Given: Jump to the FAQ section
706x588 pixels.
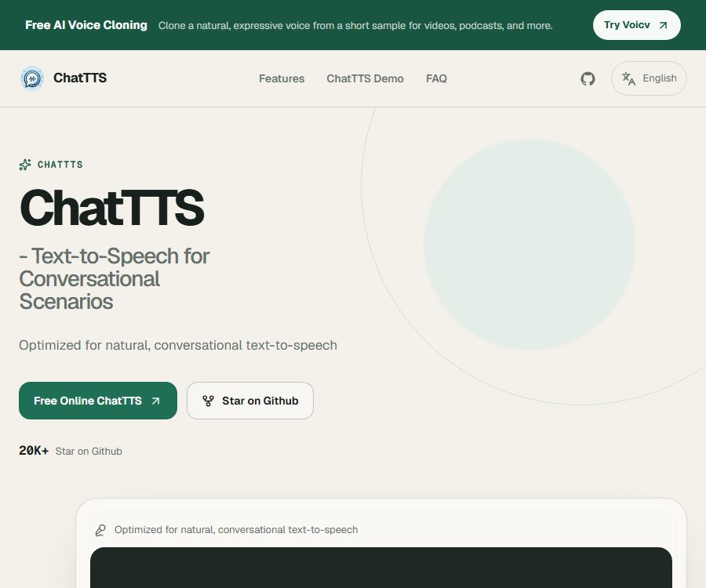Looking at the screenshot, I should 436,78.
